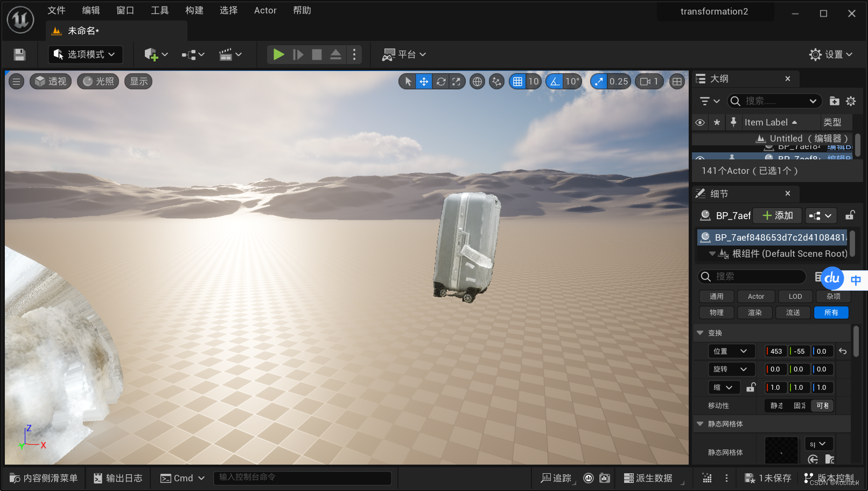Image resolution: width=868 pixels, height=491 pixels.
Task: Save the current level with the floppy disk icon
Action: tap(19, 54)
